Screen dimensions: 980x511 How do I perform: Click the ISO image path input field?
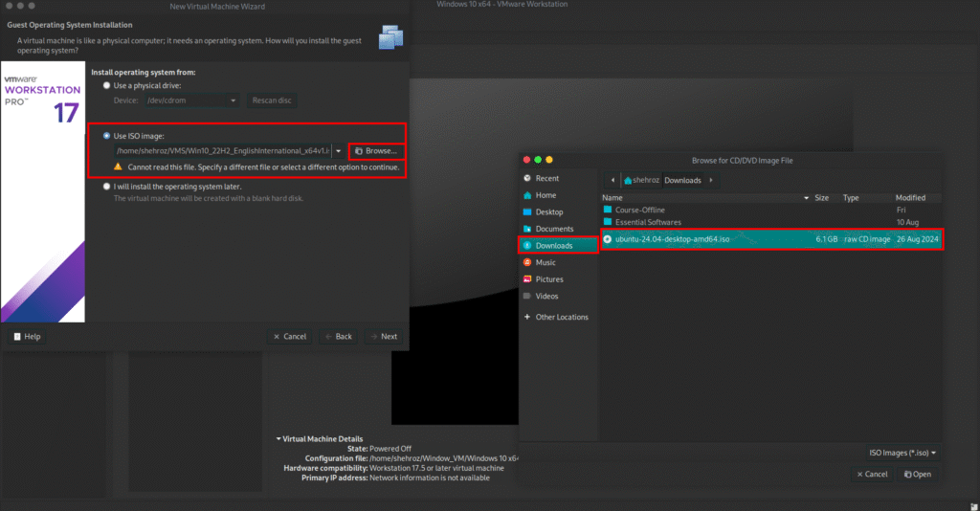pyautogui.click(x=222, y=150)
